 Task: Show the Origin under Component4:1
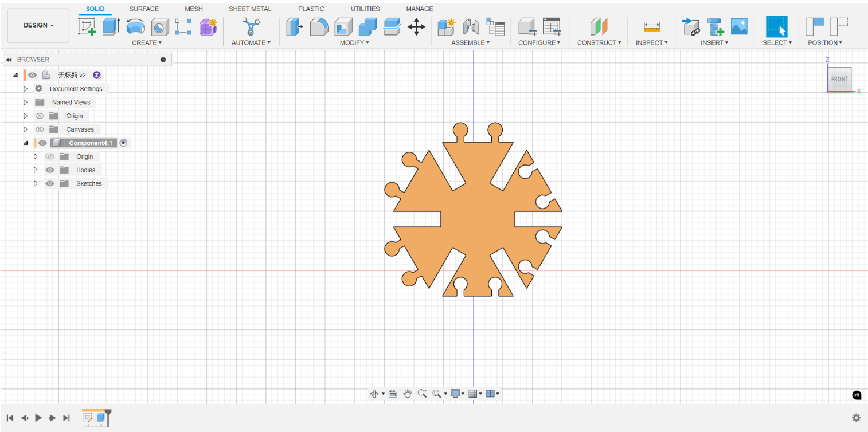click(x=50, y=156)
